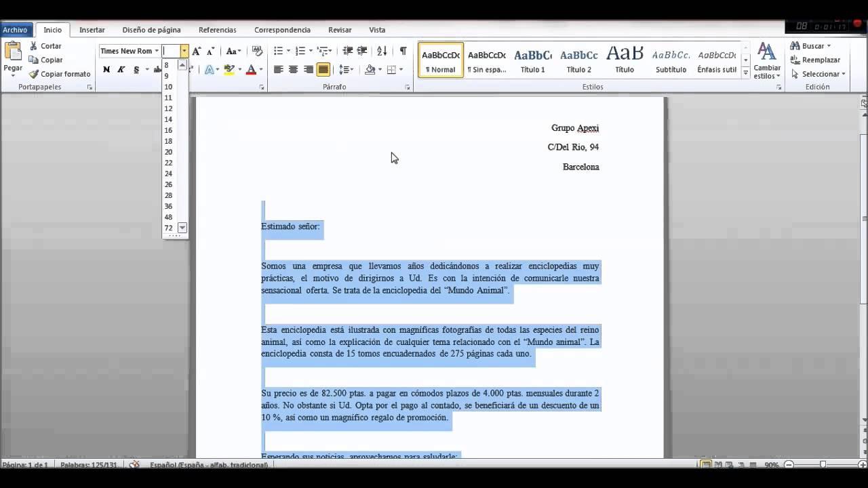Toggle bold formatting in the ribbon

point(106,68)
